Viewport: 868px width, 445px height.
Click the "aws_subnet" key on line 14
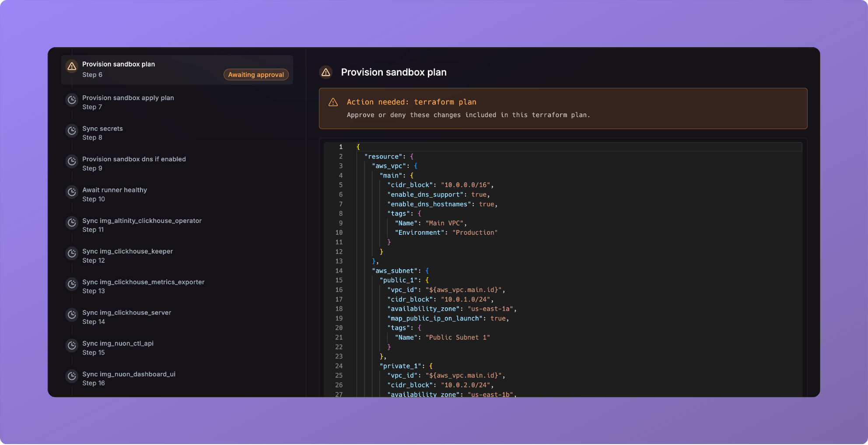click(395, 271)
